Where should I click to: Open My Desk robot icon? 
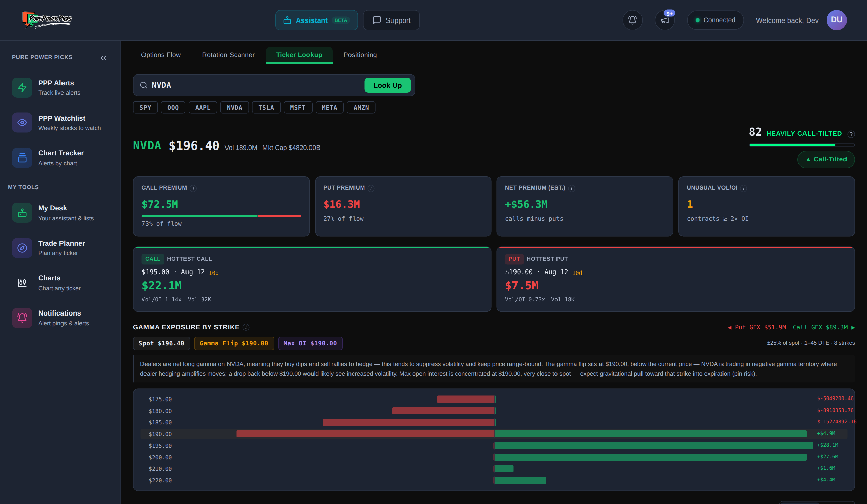22,213
